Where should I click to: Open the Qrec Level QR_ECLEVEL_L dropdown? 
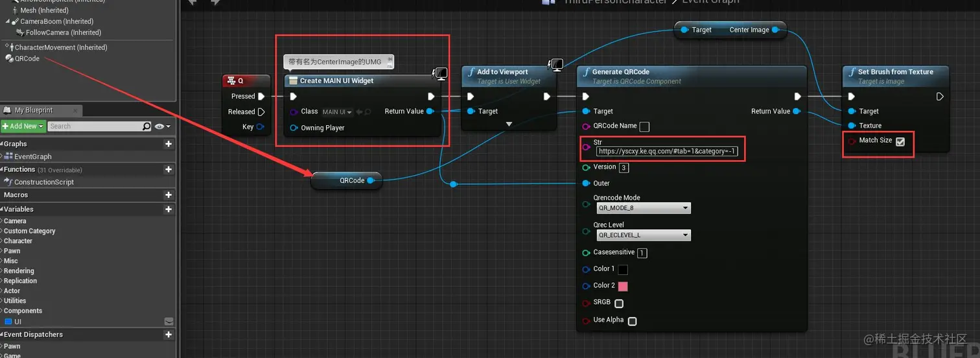pyautogui.click(x=644, y=235)
